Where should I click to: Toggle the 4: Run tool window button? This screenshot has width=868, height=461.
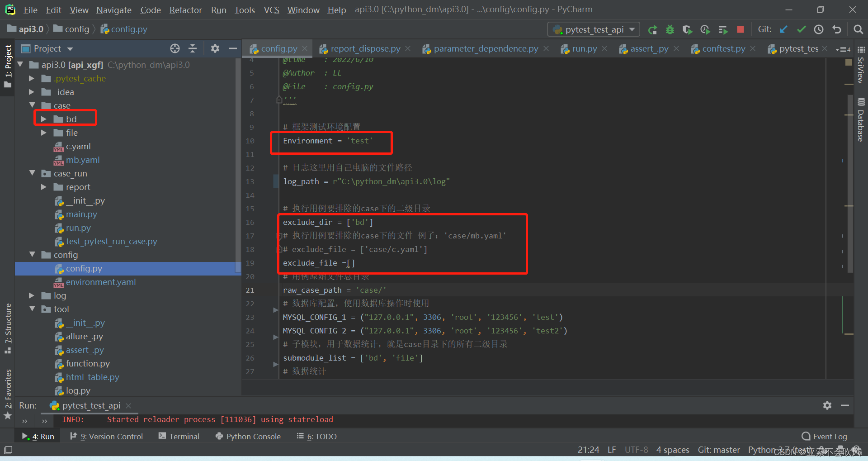click(38, 437)
